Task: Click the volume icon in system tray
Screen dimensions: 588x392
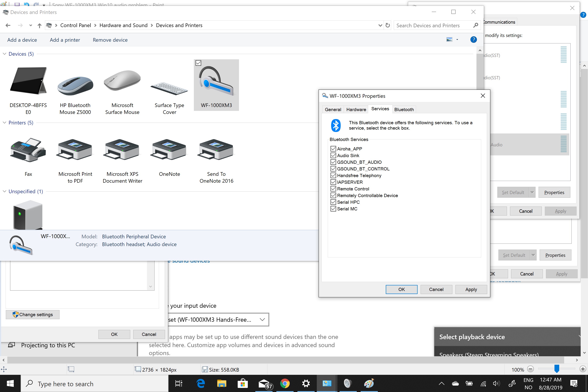Action: pos(496,383)
